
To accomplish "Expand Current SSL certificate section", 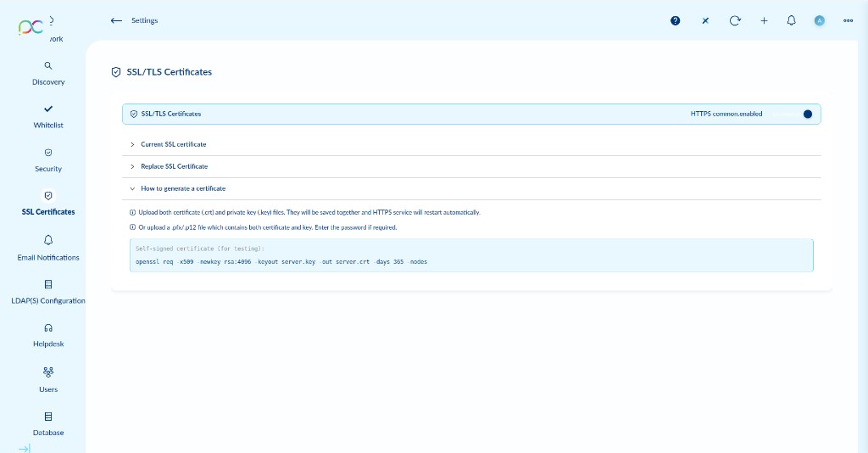I will pyautogui.click(x=471, y=144).
